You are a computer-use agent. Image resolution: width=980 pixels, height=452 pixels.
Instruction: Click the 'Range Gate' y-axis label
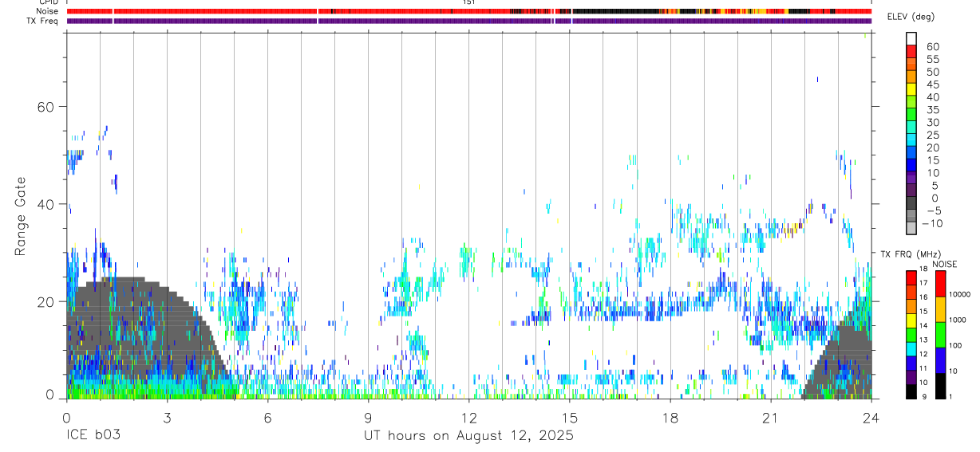(20, 216)
